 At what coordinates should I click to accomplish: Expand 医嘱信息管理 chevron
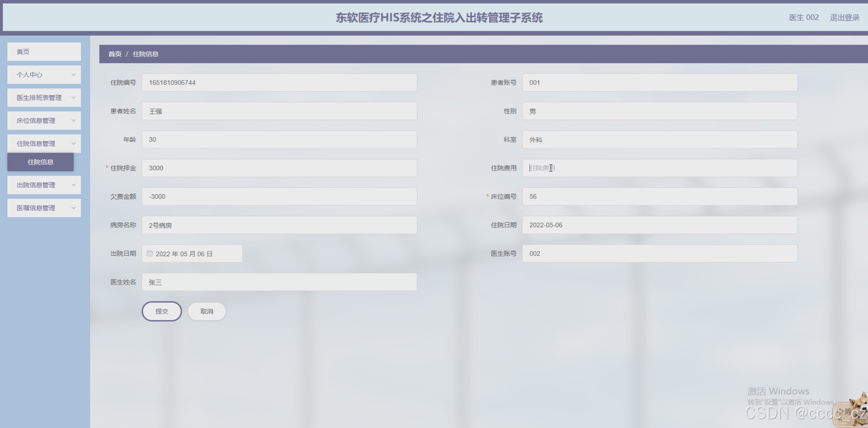pyautogui.click(x=73, y=208)
